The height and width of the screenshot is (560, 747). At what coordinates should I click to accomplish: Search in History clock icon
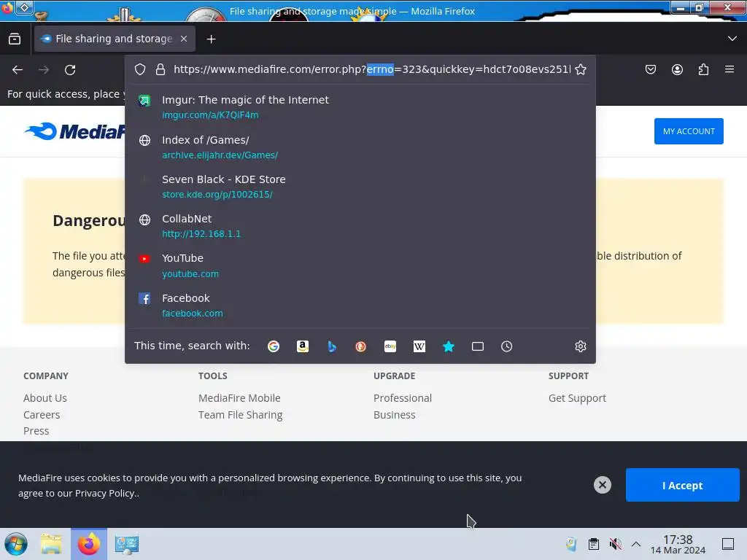coord(506,346)
